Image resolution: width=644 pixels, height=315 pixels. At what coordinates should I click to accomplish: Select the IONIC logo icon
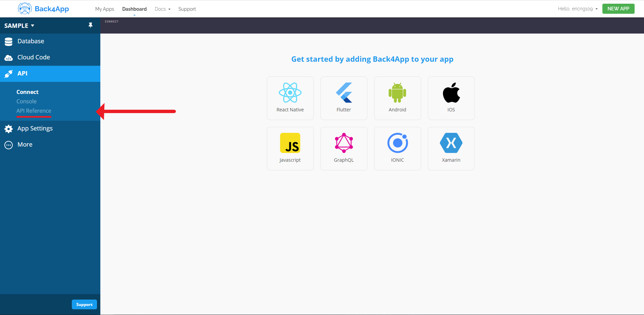point(398,143)
